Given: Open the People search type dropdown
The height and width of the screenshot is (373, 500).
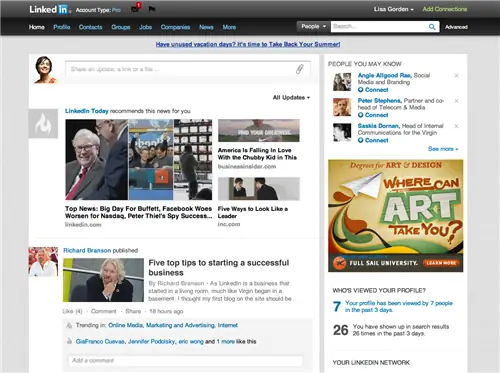Looking at the screenshot, I should [313, 26].
